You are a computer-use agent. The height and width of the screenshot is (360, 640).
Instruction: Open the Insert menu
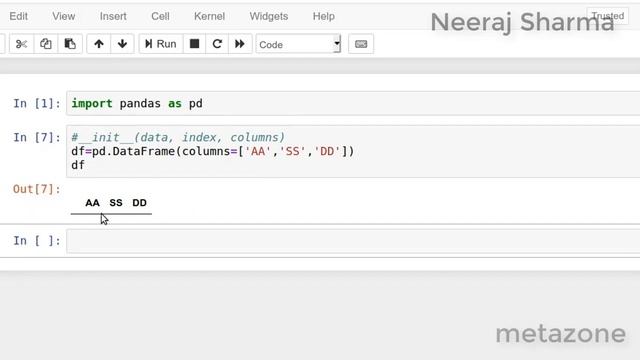[x=113, y=16]
